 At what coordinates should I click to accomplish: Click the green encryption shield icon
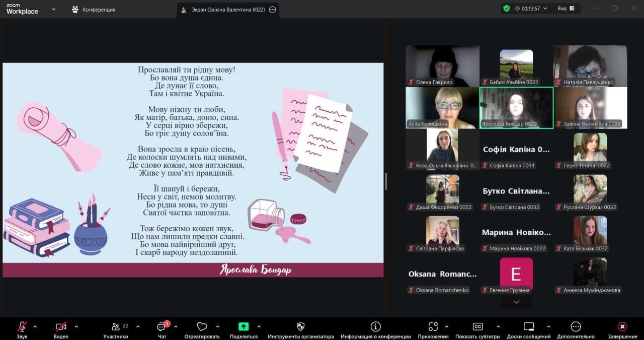[x=506, y=9]
